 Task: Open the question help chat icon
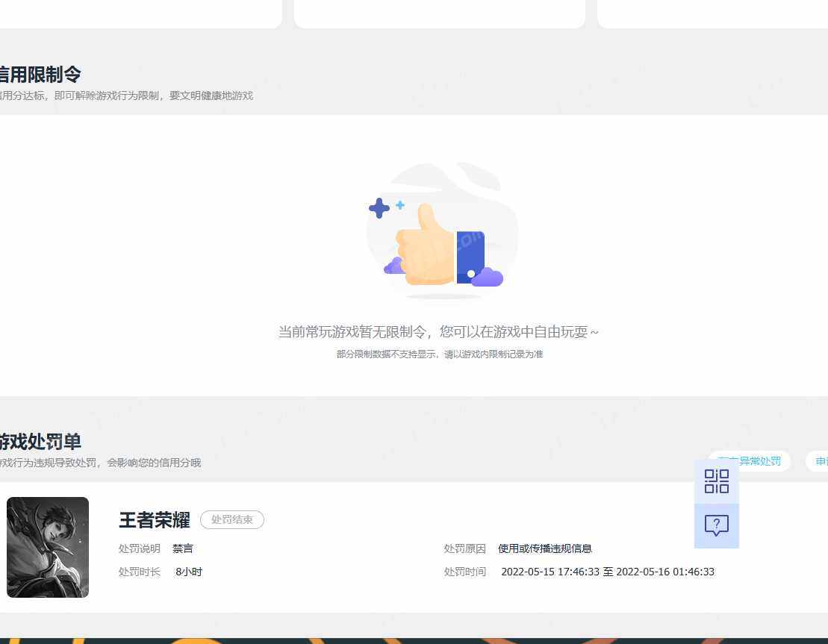pyautogui.click(x=717, y=526)
